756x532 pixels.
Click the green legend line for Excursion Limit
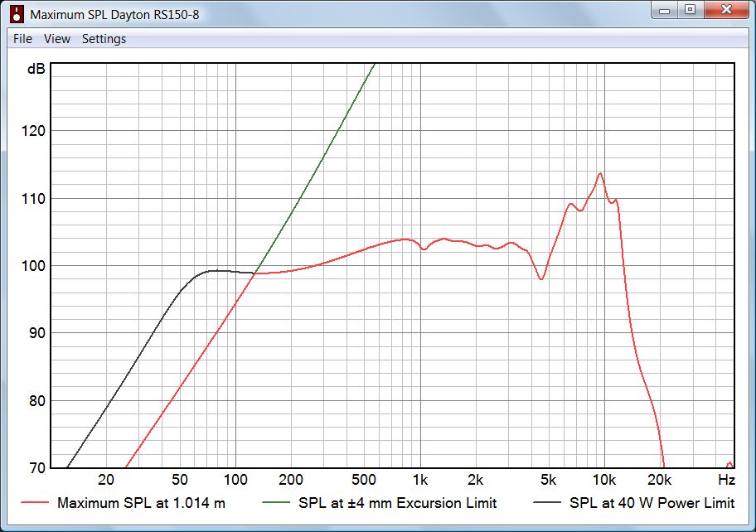point(276,503)
